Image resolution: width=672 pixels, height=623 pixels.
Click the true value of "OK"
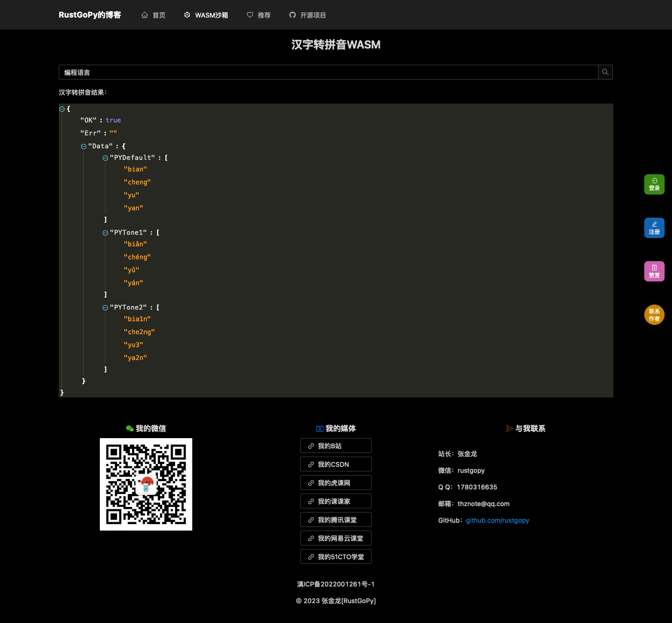(113, 120)
